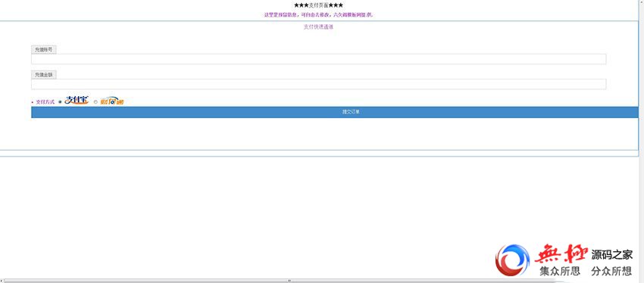Click the 集众所思 slogan text
644x283 pixels.
point(560,271)
